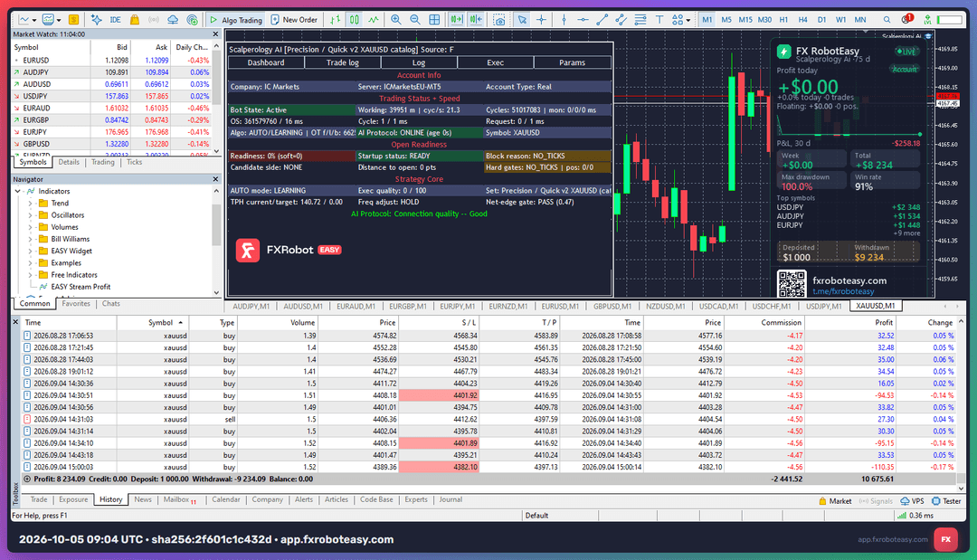The height and width of the screenshot is (560, 977).
Task: Click the QR code on FX RobotEasy panel
Action: [792, 284]
